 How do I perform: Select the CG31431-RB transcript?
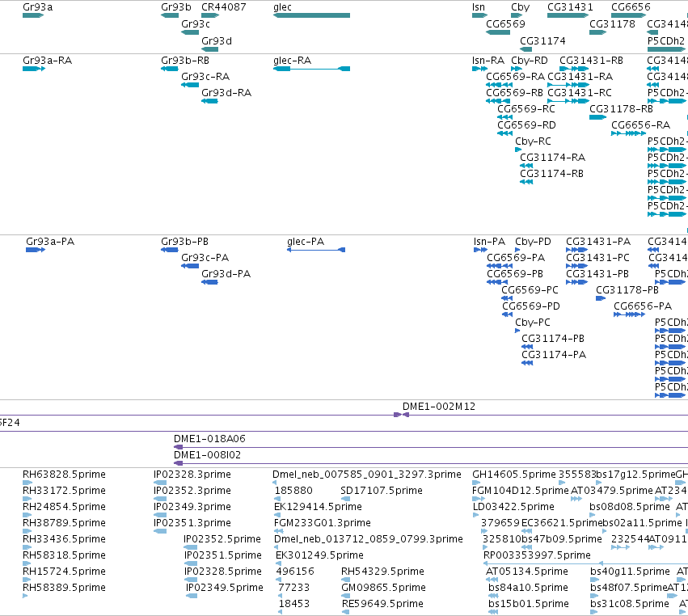click(x=591, y=61)
